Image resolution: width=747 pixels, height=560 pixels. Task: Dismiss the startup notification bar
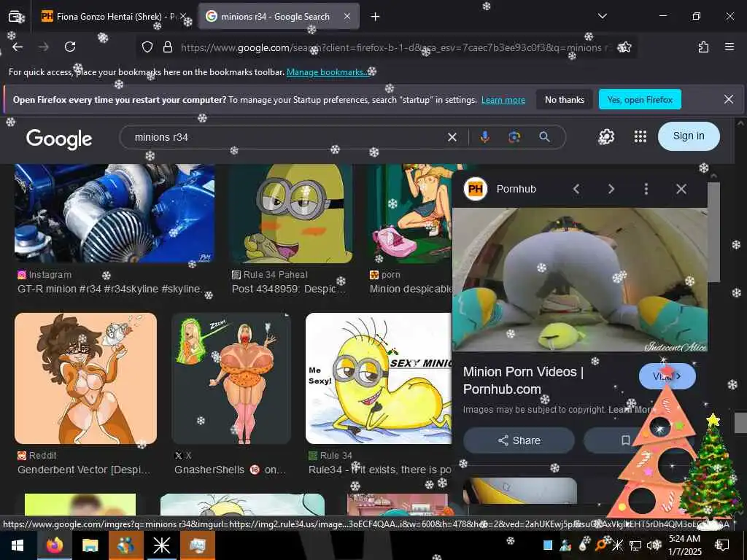pos(729,99)
